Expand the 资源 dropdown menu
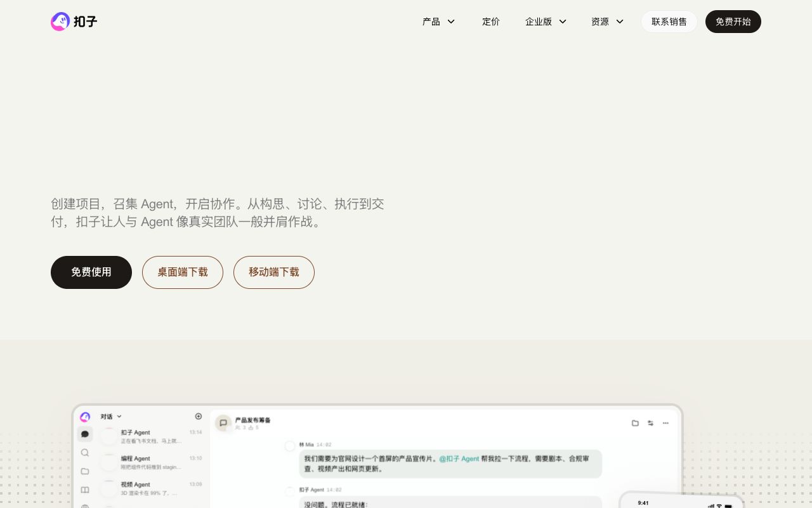812x508 pixels. point(608,22)
